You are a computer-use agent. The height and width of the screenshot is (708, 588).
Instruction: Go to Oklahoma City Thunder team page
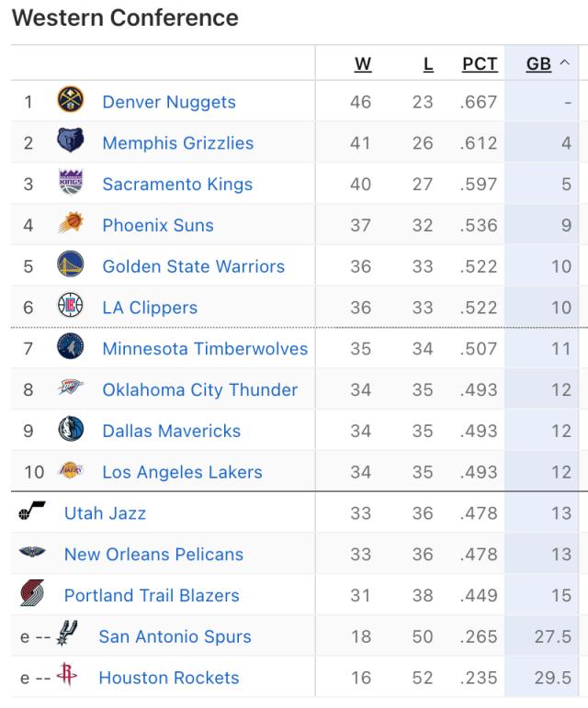pos(199,389)
